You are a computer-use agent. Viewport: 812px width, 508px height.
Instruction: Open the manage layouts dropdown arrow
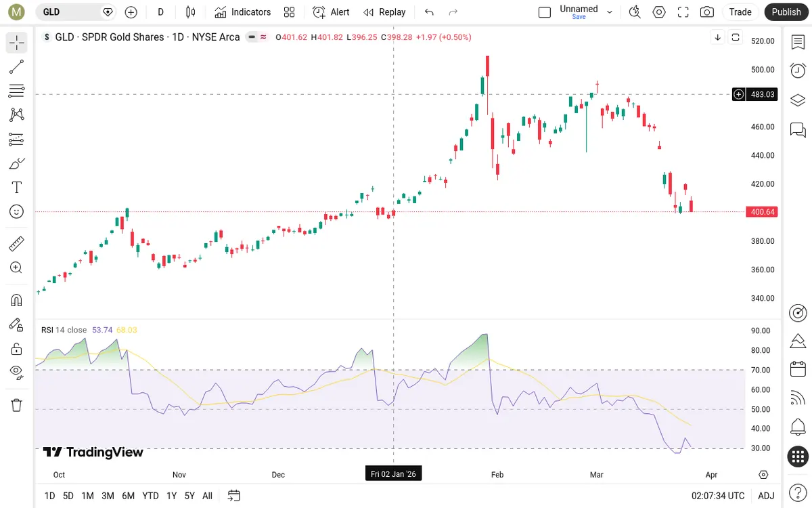(610, 12)
